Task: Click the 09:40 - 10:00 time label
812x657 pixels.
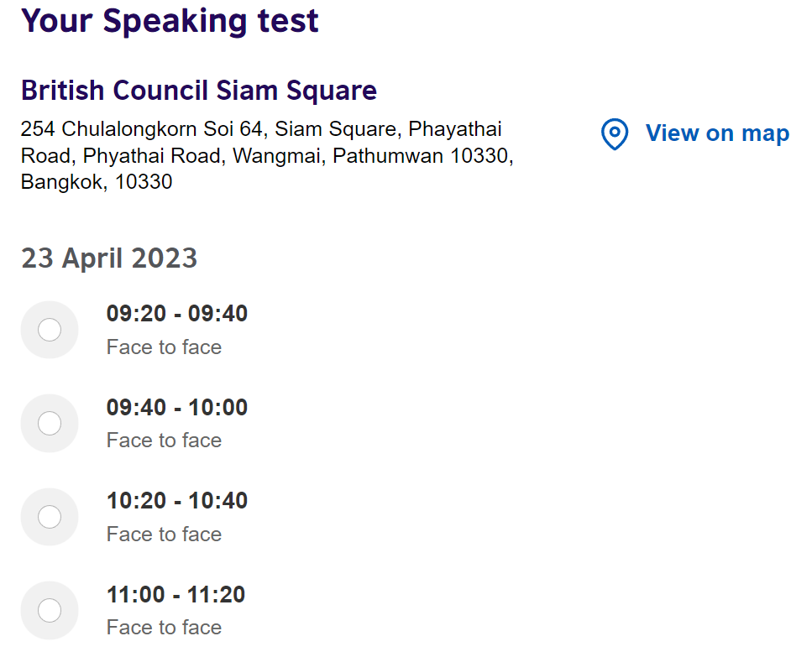Action: [177, 407]
